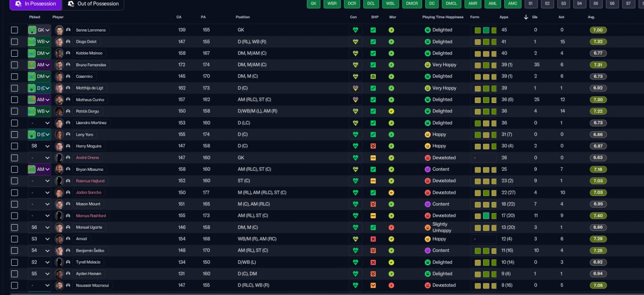Switch to the In Possession tab
Image resolution: width=644 pixels, height=295 pixels.
[35, 4]
